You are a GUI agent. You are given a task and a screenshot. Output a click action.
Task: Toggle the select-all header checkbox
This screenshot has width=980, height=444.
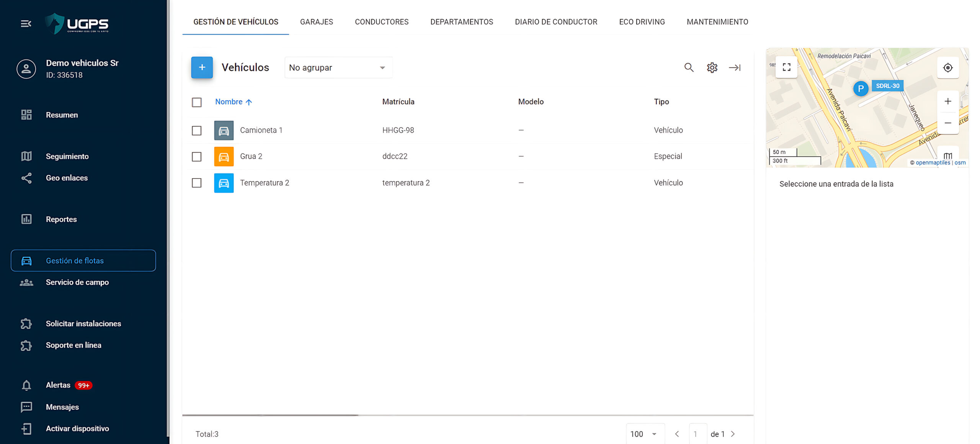pyautogui.click(x=196, y=102)
